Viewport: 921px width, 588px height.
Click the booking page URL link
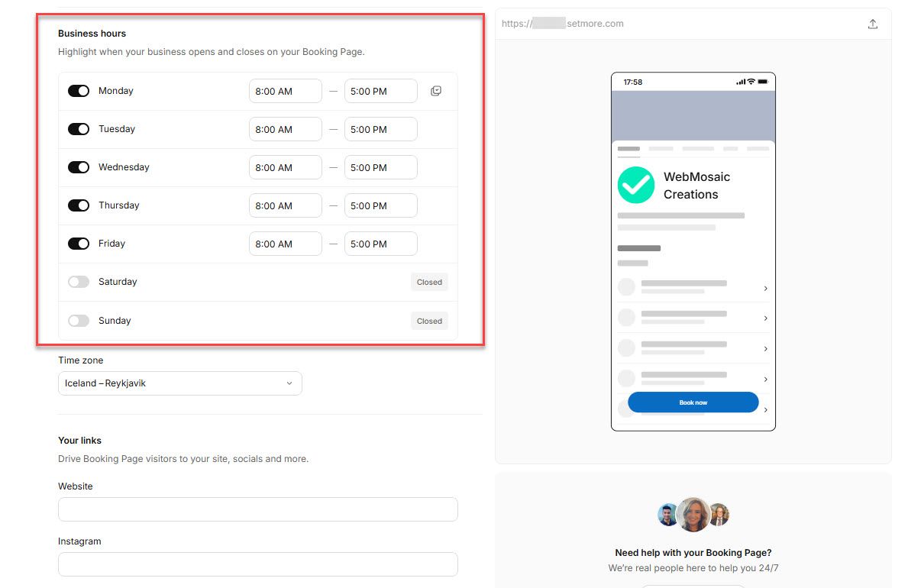[x=563, y=24]
